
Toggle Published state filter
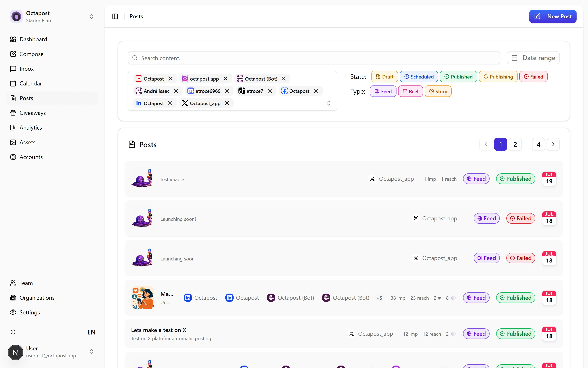pos(459,77)
